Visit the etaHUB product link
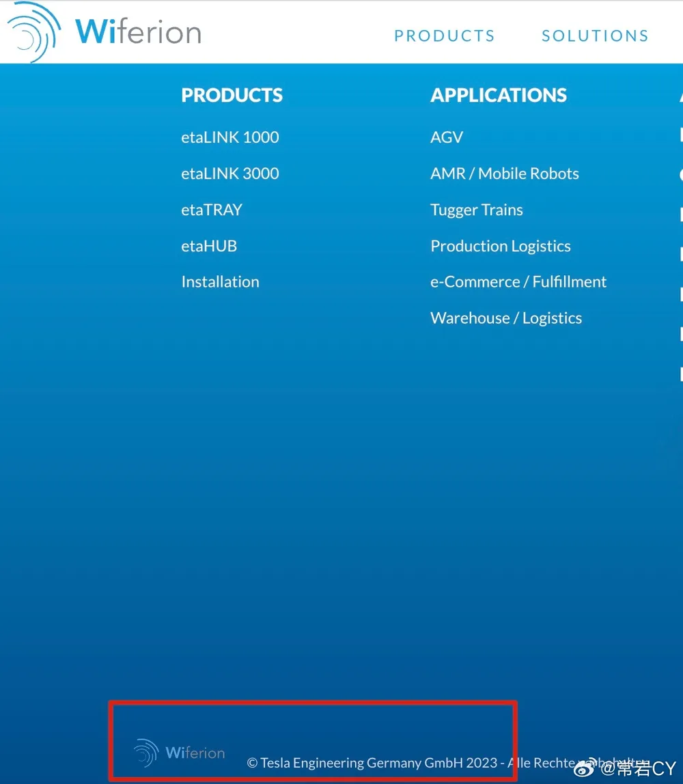Viewport: 683px width, 784px height. (x=209, y=246)
